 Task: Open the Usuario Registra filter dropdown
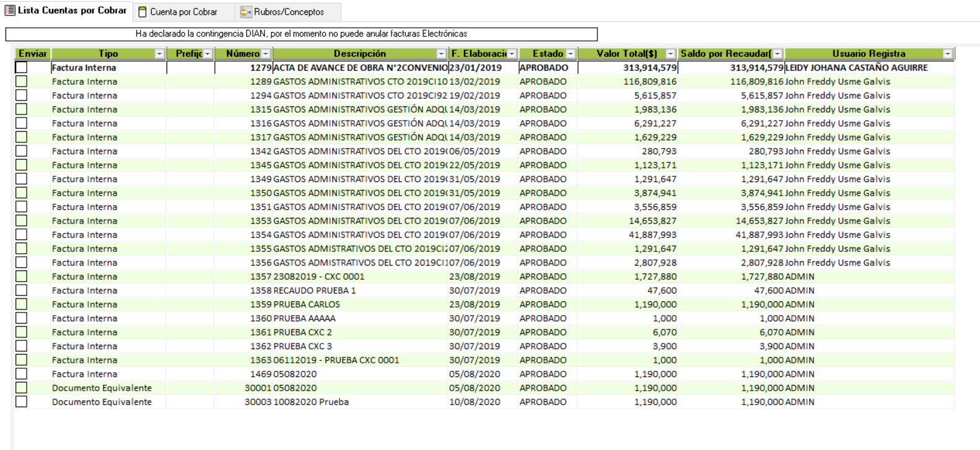pos(947,54)
